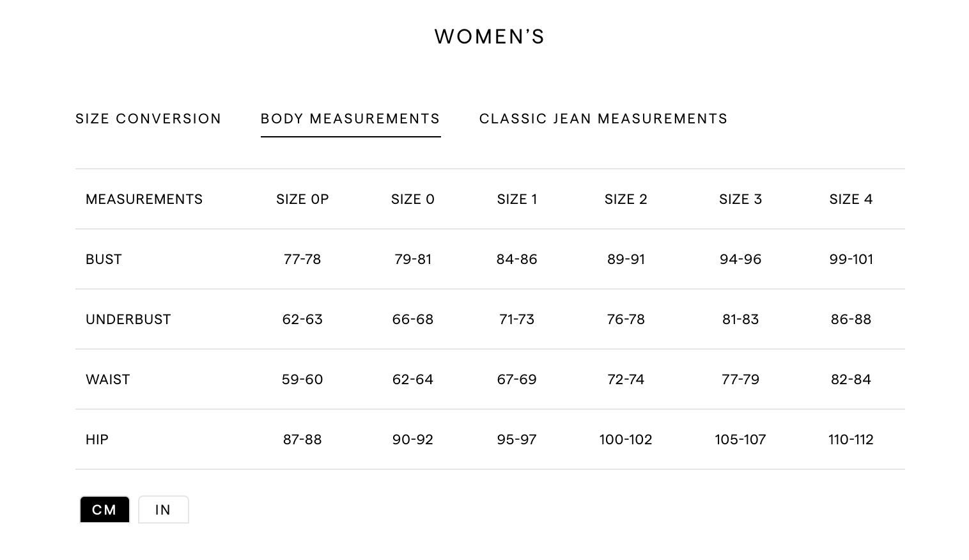The width and height of the screenshot is (969, 560).
Task: Click the 99-101 bust value for Size 4
Action: 851,260
